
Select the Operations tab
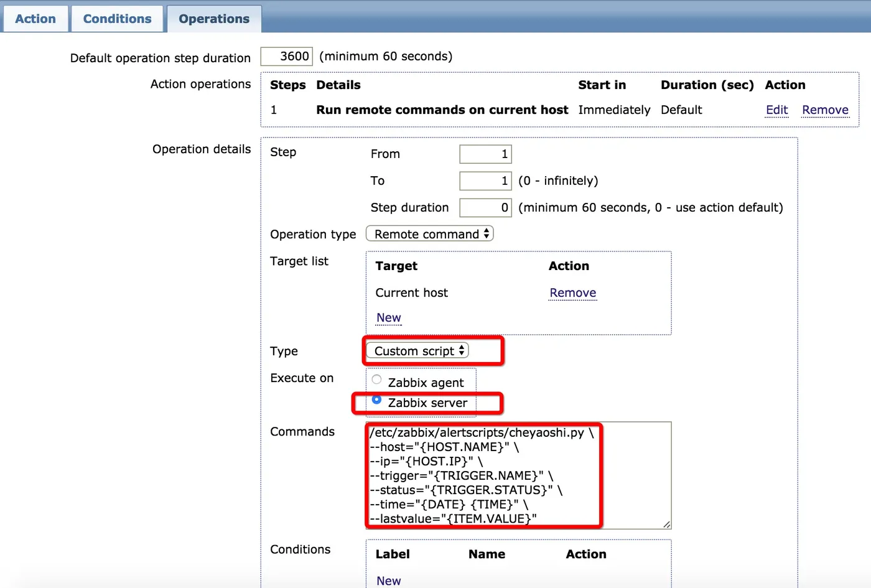coord(214,19)
